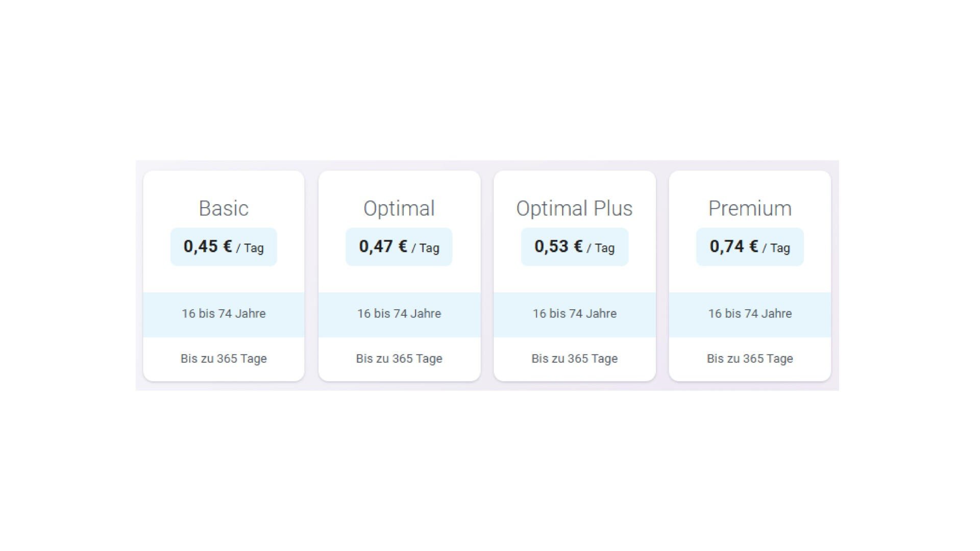Click the Premium plan age range row

click(749, 314)
